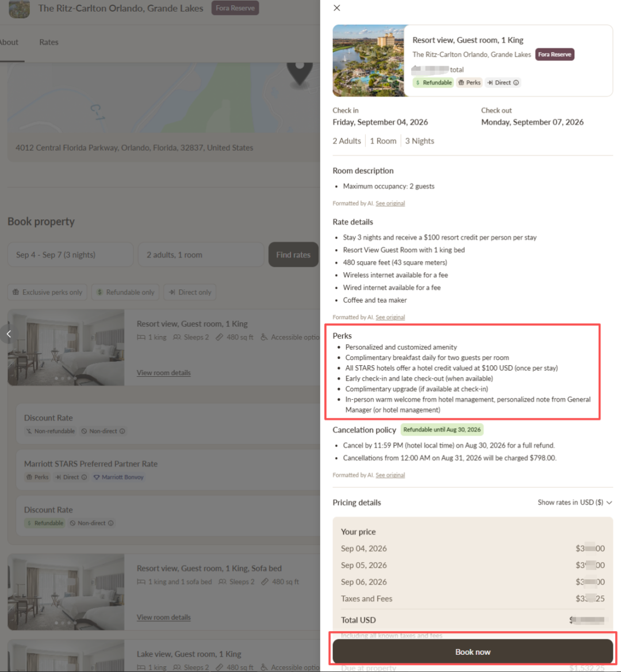621x672 pixels.
Task: Open the Sep 4 - Sep 7 date picker
Action: pos(71,254)
